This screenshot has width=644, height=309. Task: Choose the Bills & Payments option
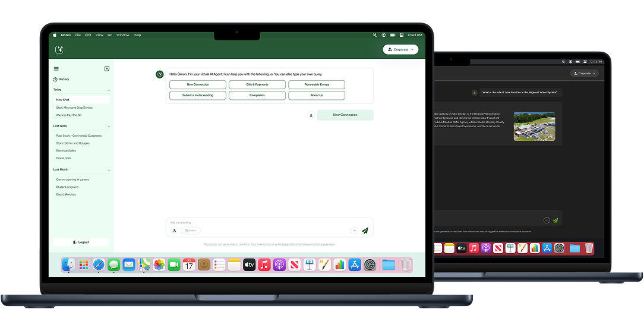pyautogui.click(x=257, y=85)
